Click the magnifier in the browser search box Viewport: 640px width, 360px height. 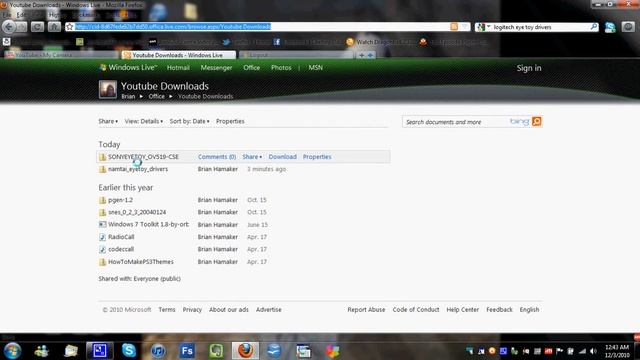point(594,27)
